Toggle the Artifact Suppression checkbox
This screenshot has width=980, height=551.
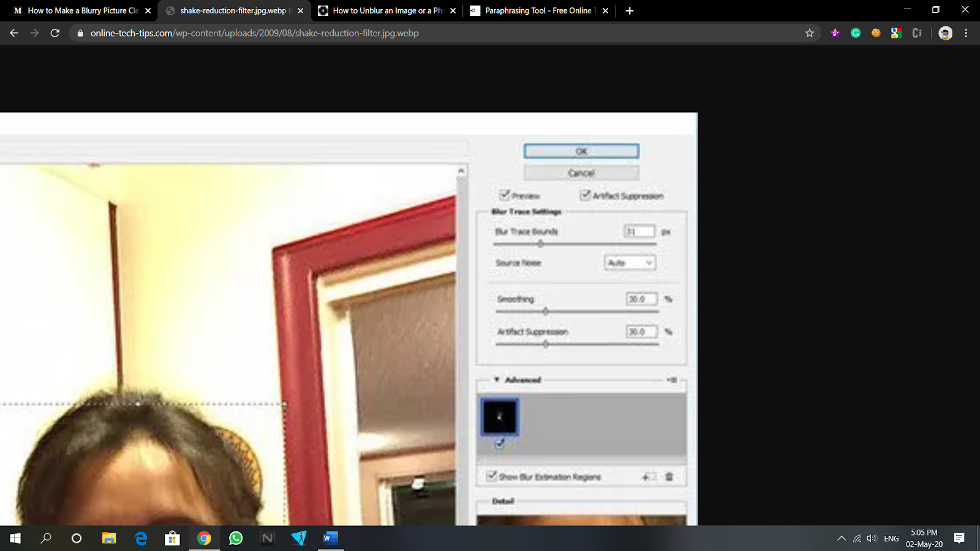coord(586,195)
